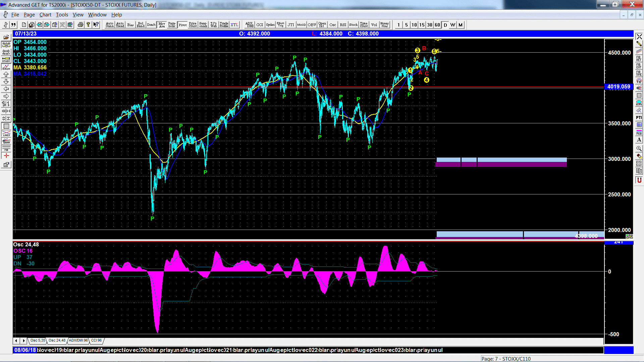This screenshot has height=362, width=644.
Task: Disable the Pivot markers
Action: [x=183, y=25]
